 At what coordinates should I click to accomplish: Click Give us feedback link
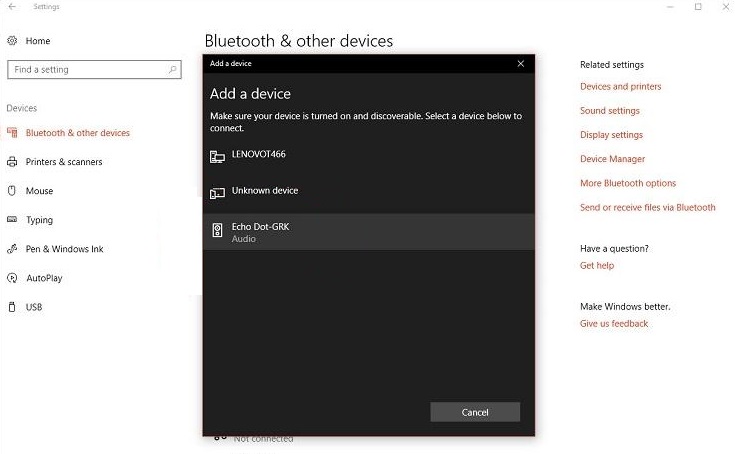click(x=614, y=323)
